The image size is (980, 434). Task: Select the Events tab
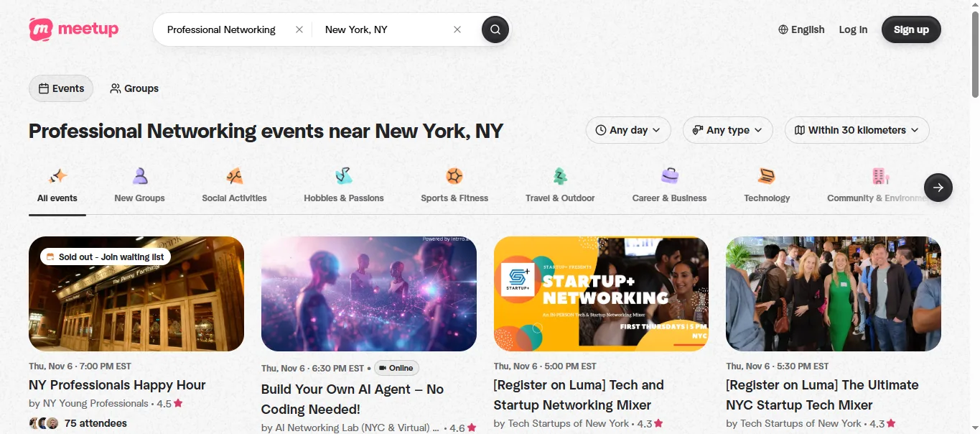click(x=61, y=88)
